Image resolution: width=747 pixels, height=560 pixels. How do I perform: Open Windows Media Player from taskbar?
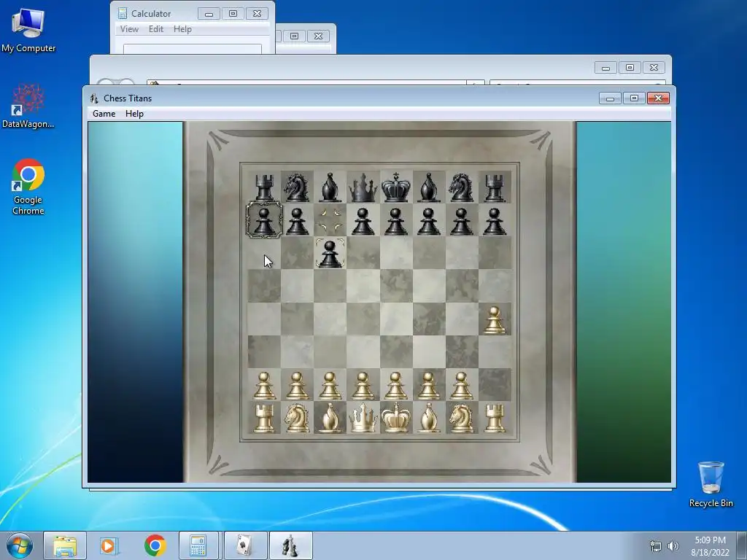pos(109,545)
